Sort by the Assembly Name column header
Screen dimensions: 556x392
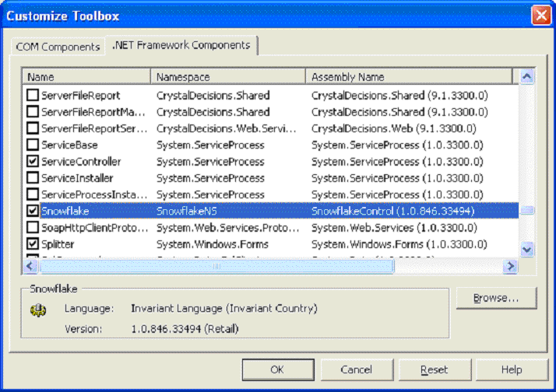click(409, 77)
